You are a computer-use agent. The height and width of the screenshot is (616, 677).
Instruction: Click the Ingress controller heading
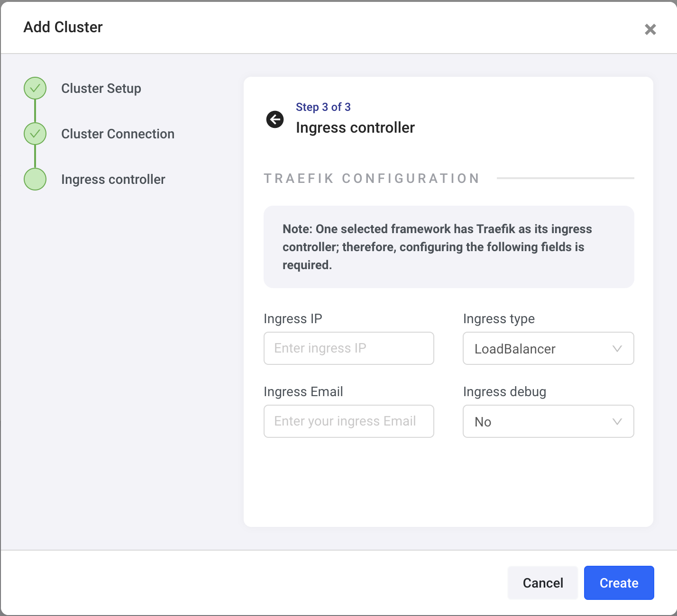pyautogui.click(x=355, y=127)
